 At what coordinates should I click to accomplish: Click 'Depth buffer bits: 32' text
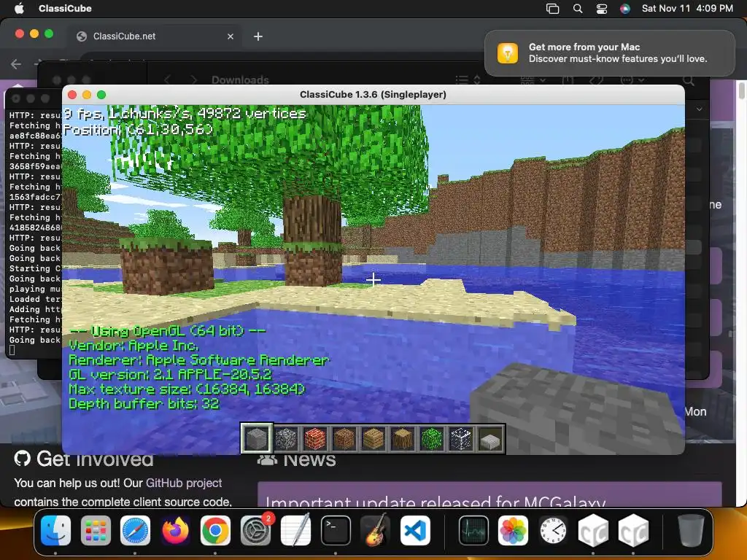(144, 404)
